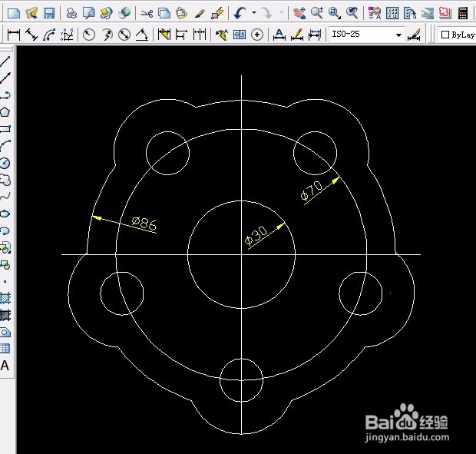Screen dimensions: 476x454
Task: Select the Table tool
Action: pos(5,349)
